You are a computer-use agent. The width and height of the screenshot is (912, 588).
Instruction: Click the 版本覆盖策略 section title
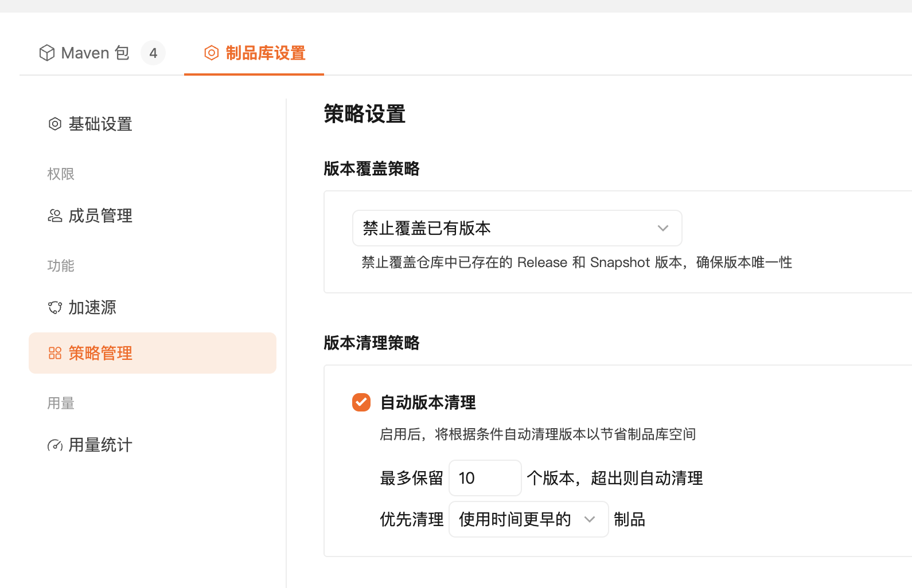tap(372, 168)
